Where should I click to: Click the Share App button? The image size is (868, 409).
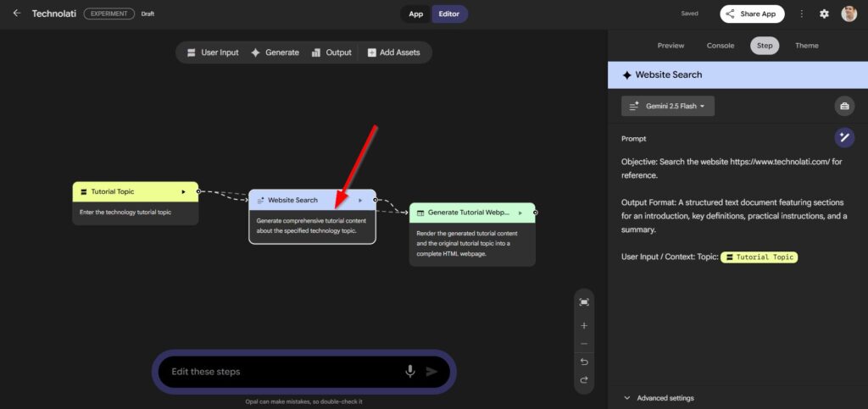[752, 14]
